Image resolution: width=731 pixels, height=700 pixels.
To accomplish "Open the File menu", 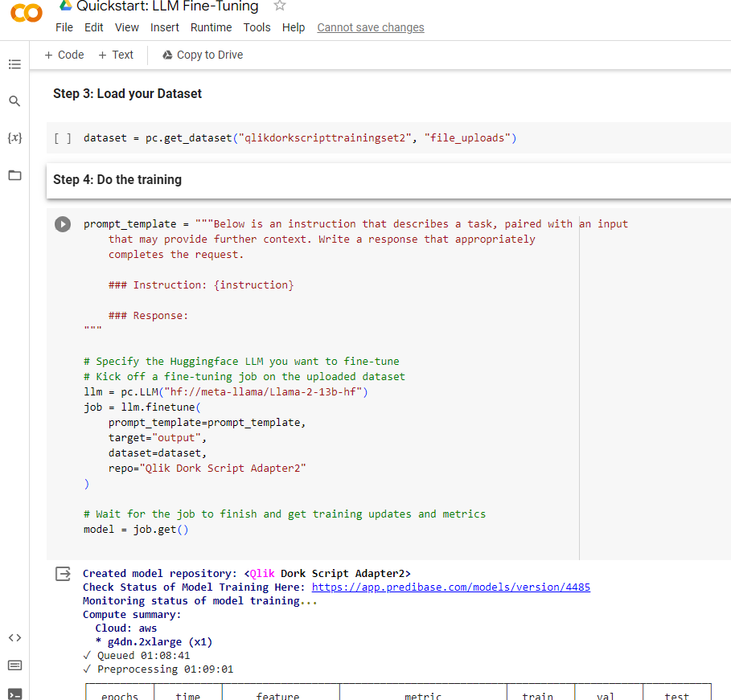I will click(x=64, y=27).
